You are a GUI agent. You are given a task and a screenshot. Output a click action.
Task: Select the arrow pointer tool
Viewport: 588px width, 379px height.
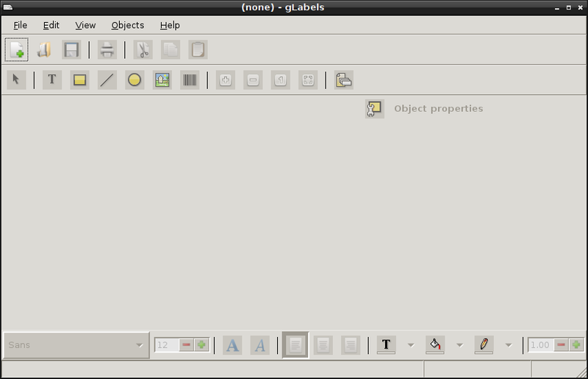point(16,79)
